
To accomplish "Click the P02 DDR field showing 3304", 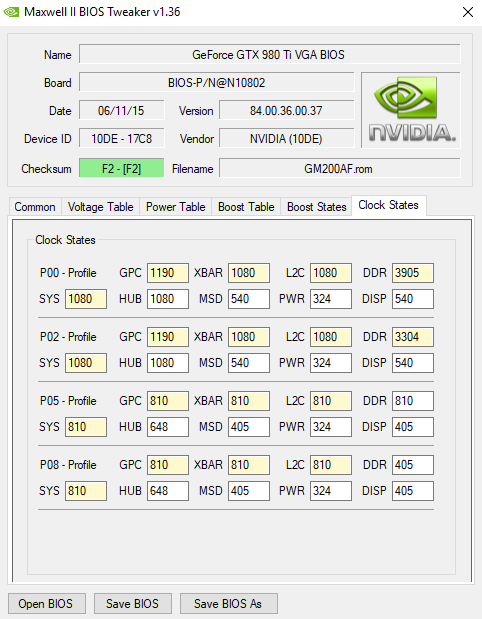I will (413, 337).
